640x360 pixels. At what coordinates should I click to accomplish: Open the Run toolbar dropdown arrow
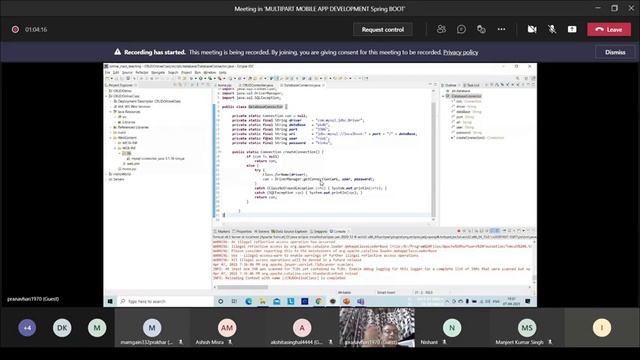click(204, 78)
